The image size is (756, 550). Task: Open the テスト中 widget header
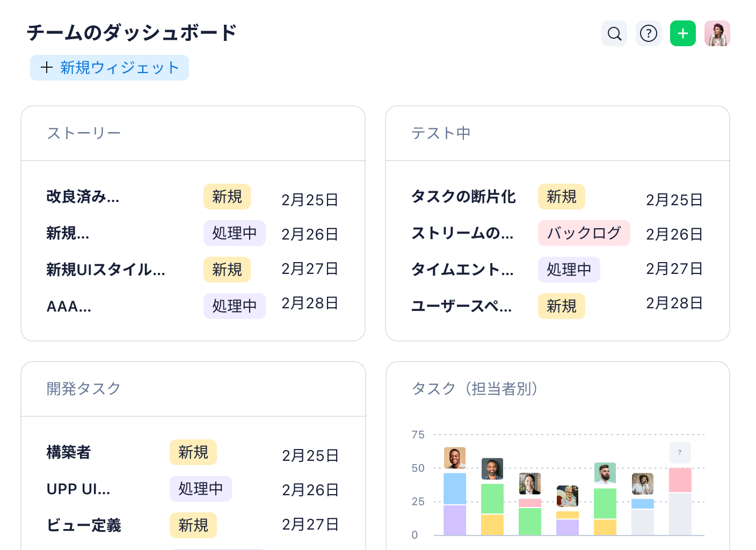click(x=441, y=133)
